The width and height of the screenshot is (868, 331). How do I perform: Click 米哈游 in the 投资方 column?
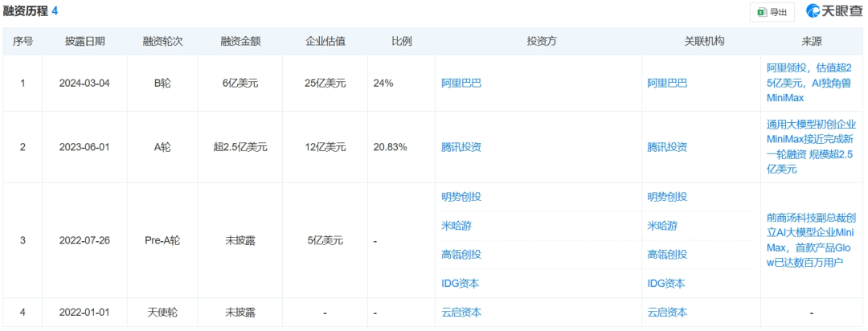coord(457,226)
